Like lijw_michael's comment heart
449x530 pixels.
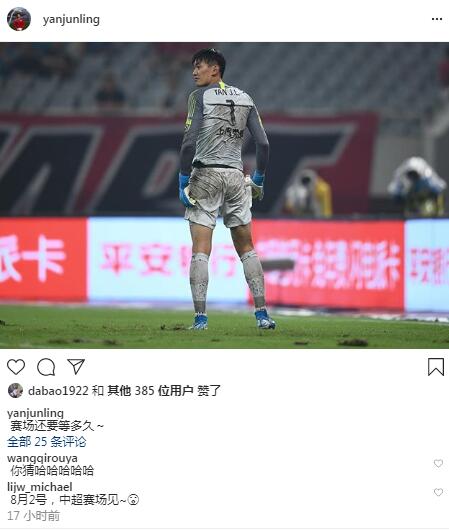[438, 492]
